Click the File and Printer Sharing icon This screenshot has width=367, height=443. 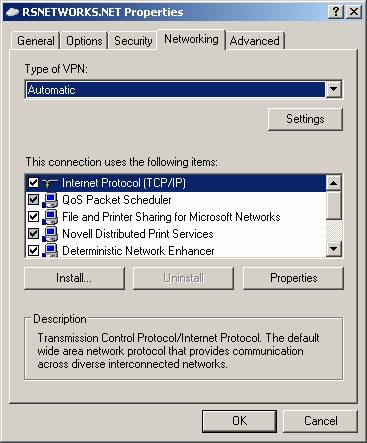(x=50, y=217)
